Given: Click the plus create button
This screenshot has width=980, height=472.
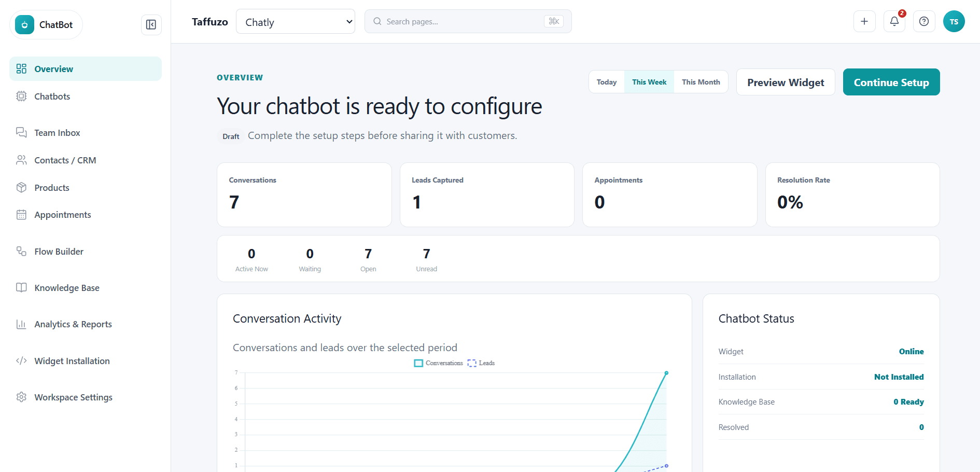Looking at the screenshot, I should (864, 21).
